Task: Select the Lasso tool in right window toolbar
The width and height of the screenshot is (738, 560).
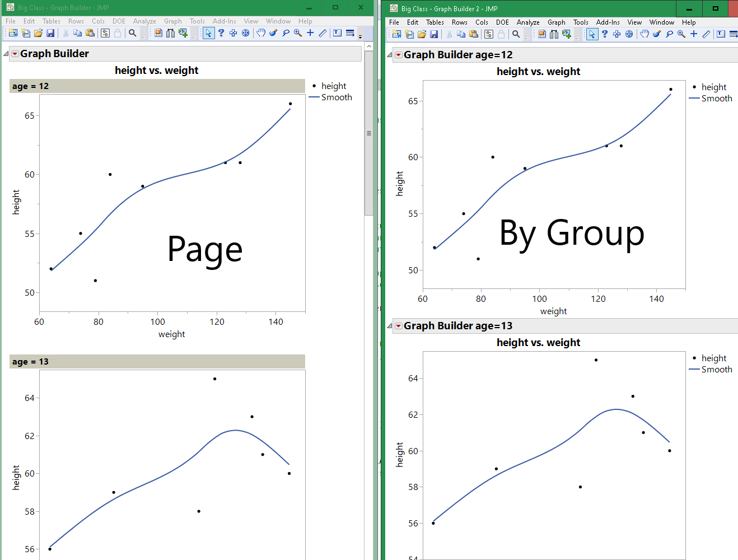Action: coord(670,34)
